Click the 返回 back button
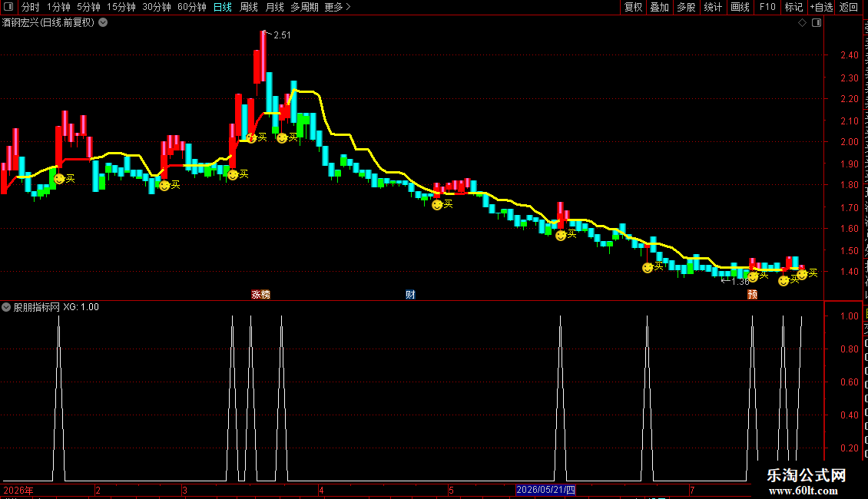 point(848,7)
